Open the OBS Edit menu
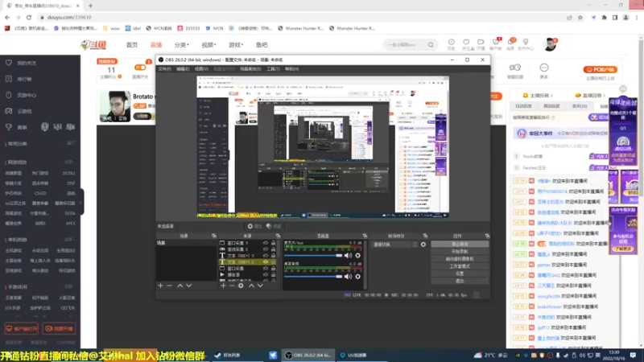 tap(183, 69)
